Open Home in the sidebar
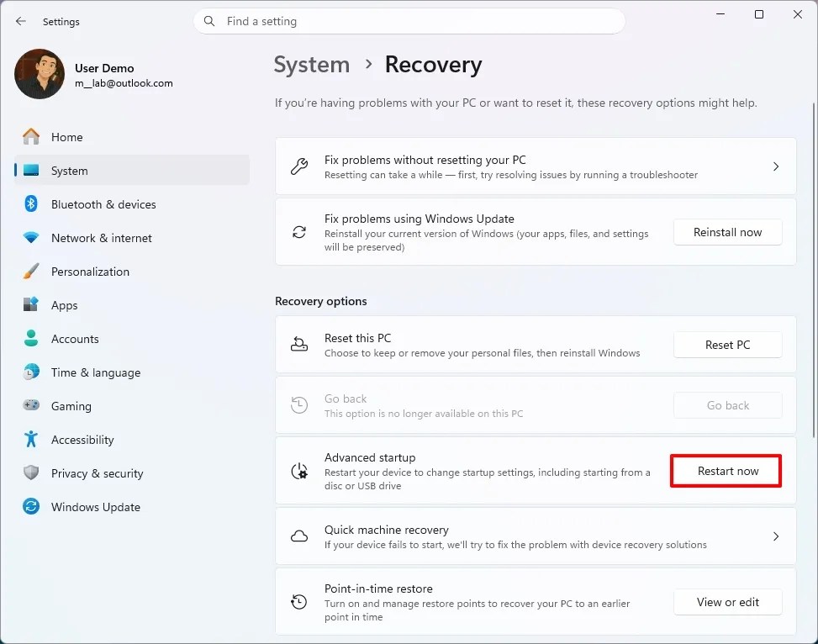 click(132, 137)
